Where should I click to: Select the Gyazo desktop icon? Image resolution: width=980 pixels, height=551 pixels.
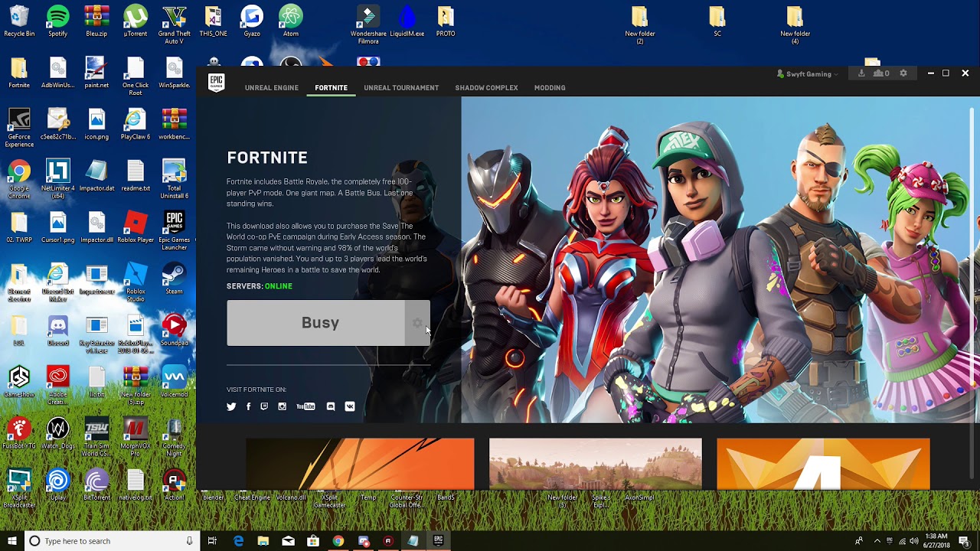[x=252, y=21]
